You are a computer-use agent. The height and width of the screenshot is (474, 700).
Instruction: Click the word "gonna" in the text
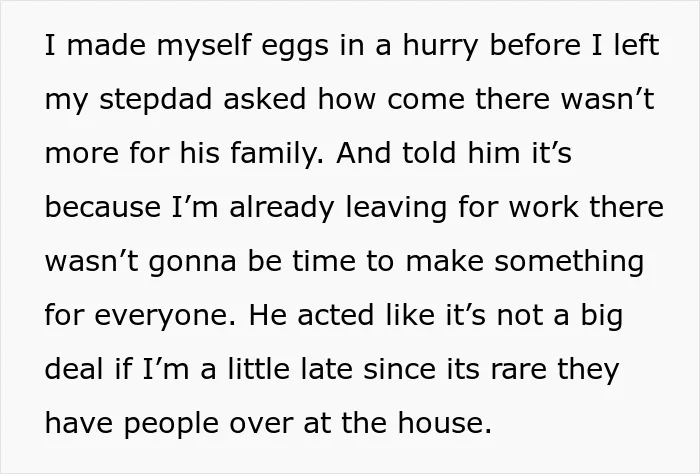point(192,263)
